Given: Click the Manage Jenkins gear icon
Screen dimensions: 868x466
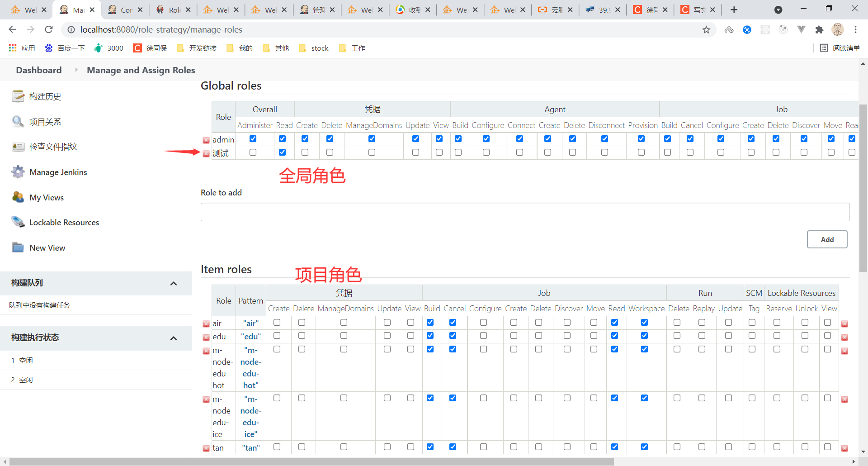Looking at the screenshot, I should click(18, 172).
